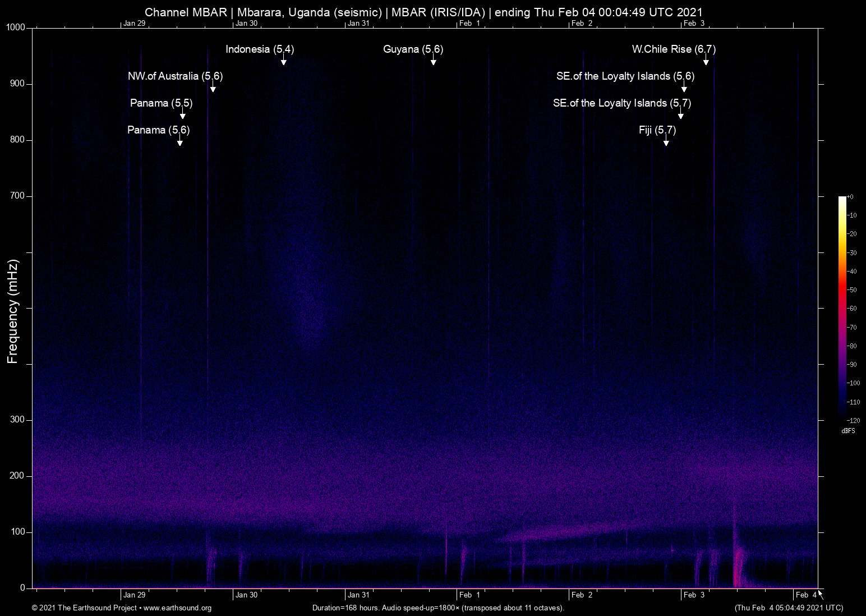Click the arrow below NW.of Australia (5.6)
The image size is (866, 616).
(213, 88)
